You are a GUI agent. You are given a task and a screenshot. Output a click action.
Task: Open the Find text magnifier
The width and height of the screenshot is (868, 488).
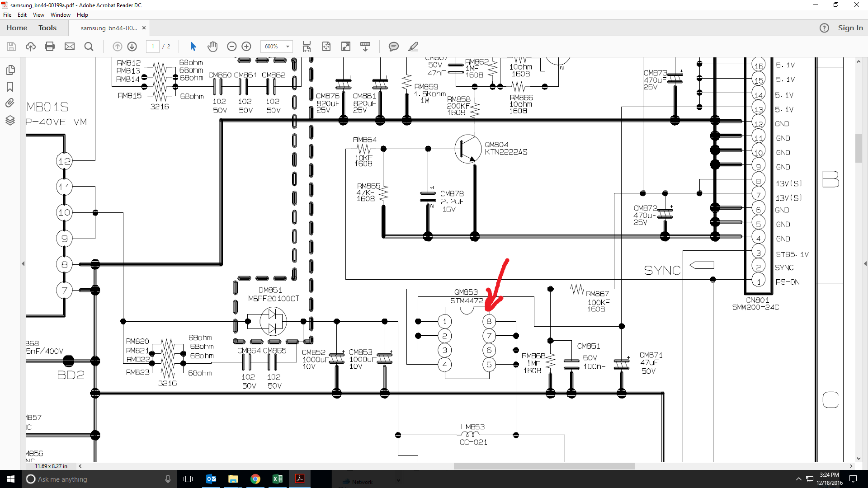click(89, 47)
